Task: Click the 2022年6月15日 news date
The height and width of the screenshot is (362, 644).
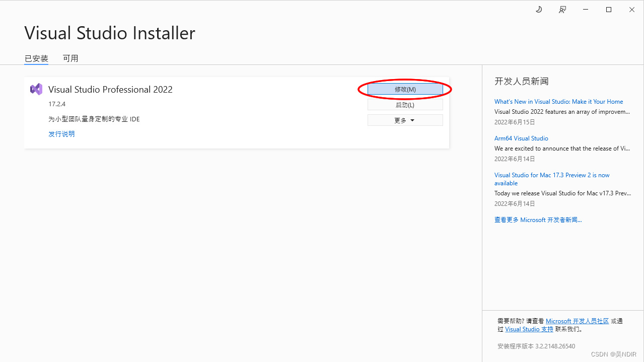Action: pyautogui.click(x=515, y=122)
